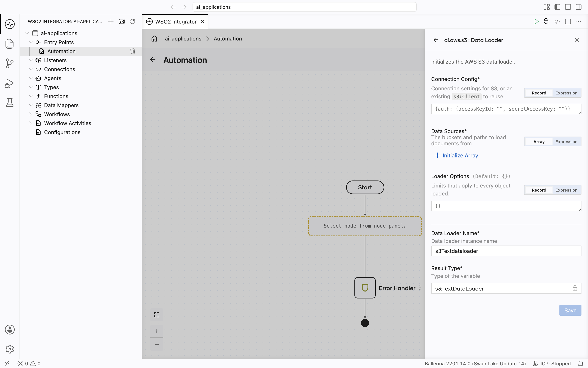Screen dimensions: 588x368
Task: Open the Explorer files icon
Action: click(x=10, y=44)
